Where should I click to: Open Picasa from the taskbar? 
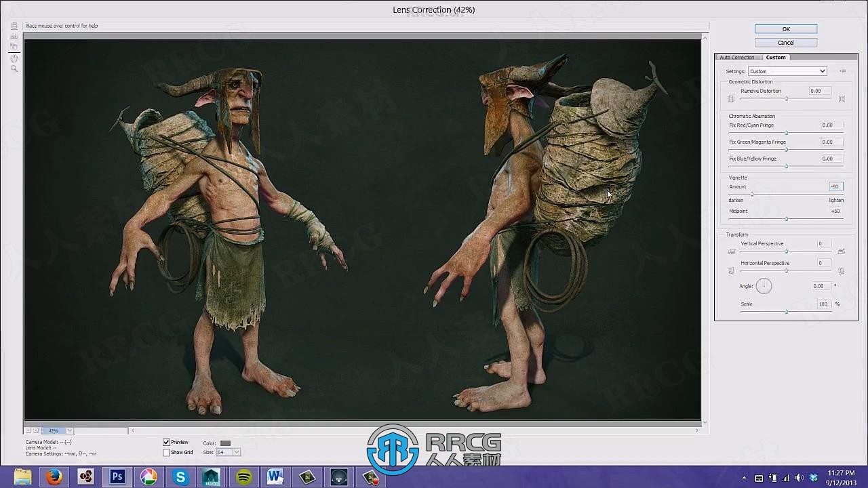click(149, 477)
